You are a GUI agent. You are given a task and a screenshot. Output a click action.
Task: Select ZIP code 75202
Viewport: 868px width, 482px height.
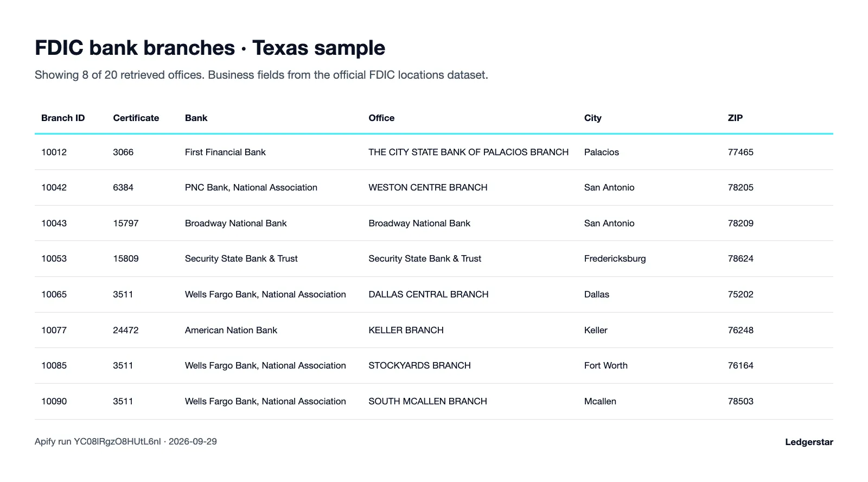(x=741, y=294)
